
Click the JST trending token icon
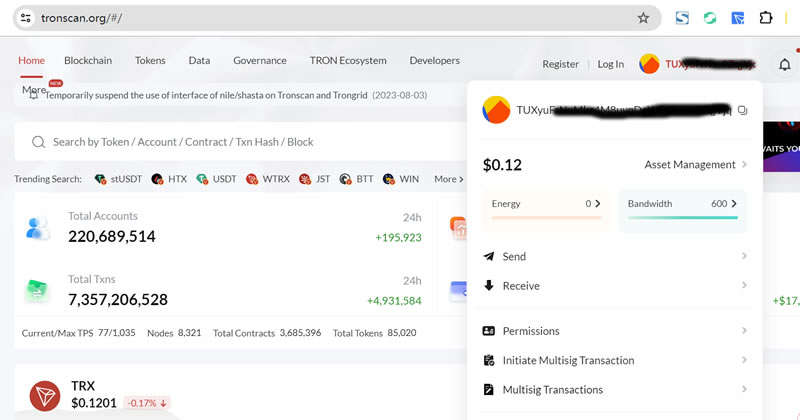tap(305, 179)
